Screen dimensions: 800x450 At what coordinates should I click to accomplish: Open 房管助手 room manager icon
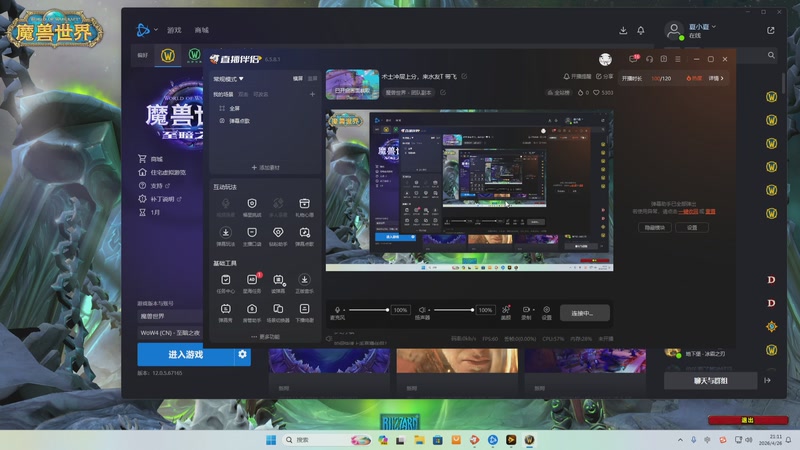[252, 309]
